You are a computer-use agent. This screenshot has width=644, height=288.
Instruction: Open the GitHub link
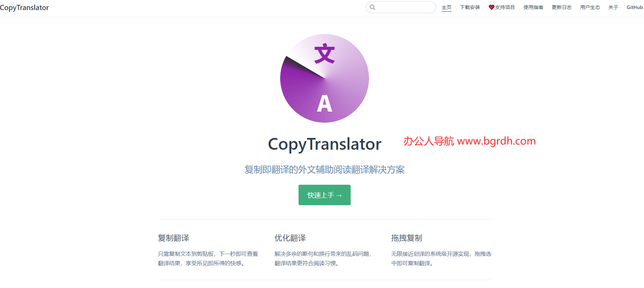coord(635,7)
